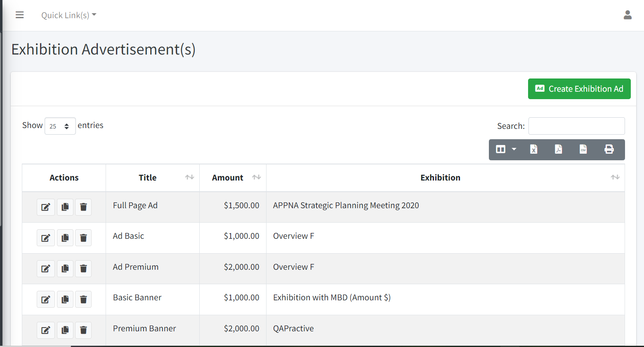Open the user profile icon
This screenshot has width=644, height=347.
point(627,15)
